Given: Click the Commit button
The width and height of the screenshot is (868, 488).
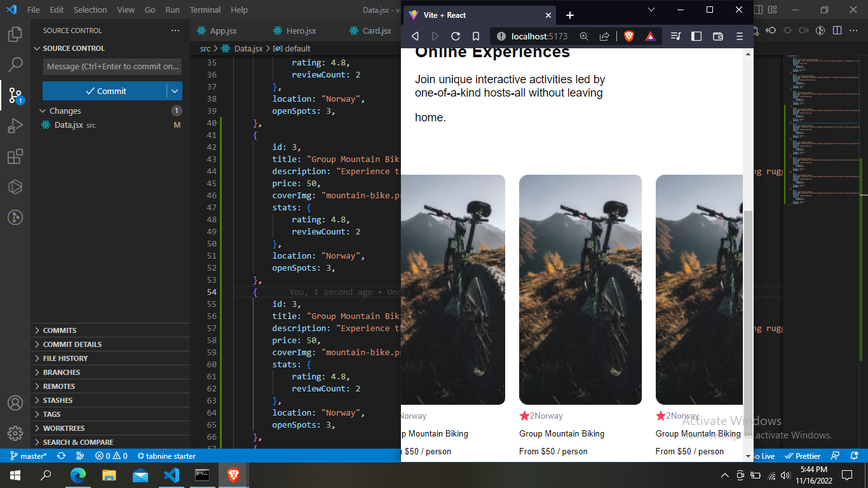Looking at the screenshot, I should tap(105, 91).
